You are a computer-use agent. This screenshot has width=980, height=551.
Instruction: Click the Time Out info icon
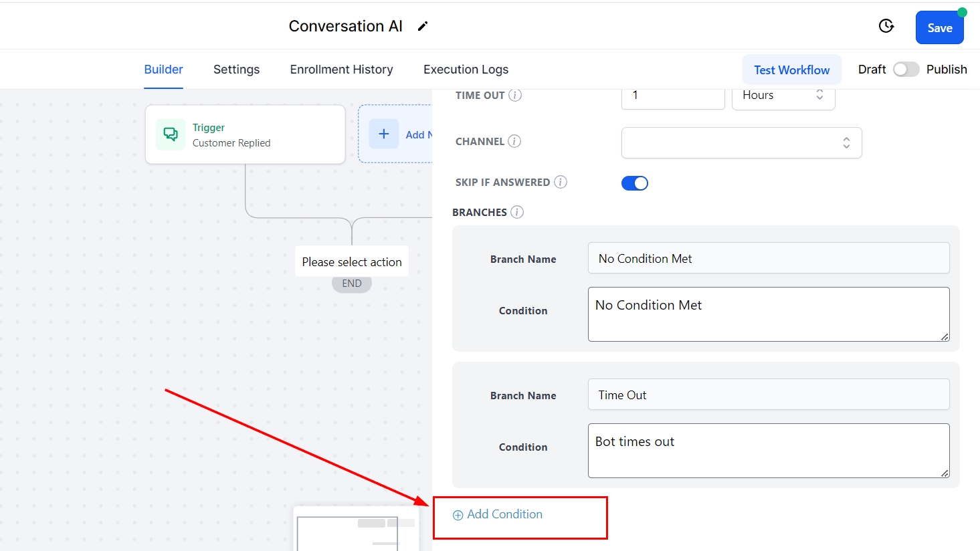point(515,96)
